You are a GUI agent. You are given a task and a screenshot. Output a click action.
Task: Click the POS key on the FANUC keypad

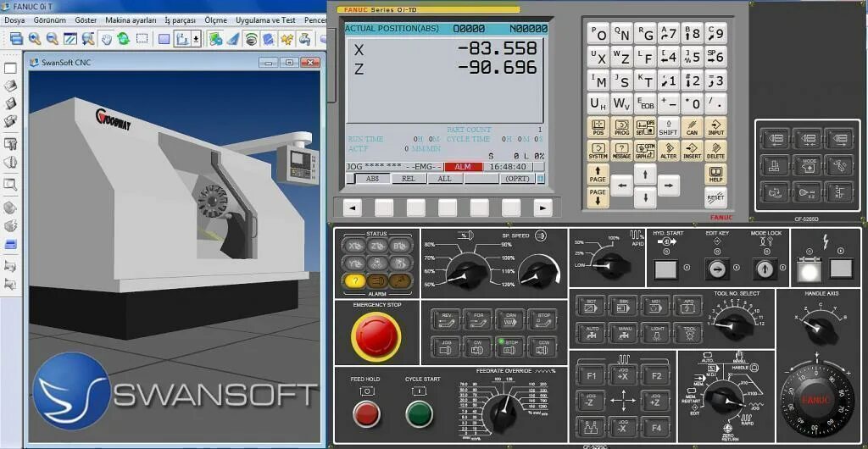(598, 127)
